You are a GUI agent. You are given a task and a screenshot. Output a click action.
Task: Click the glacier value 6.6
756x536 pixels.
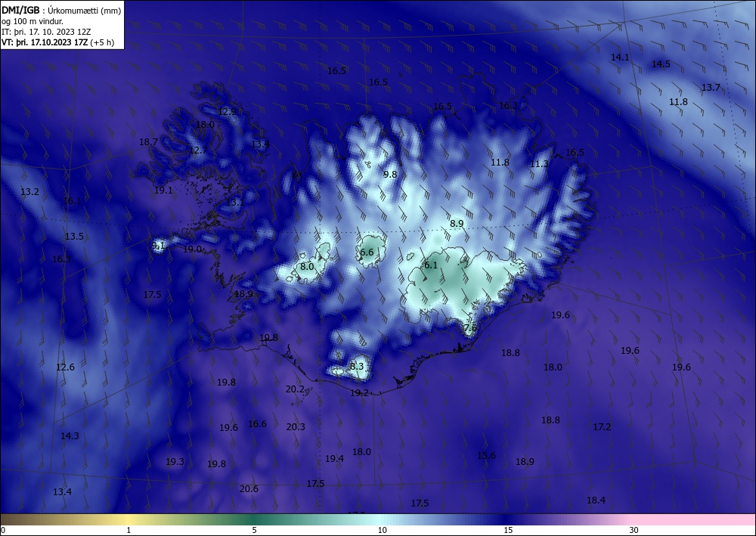coord(367,252)
